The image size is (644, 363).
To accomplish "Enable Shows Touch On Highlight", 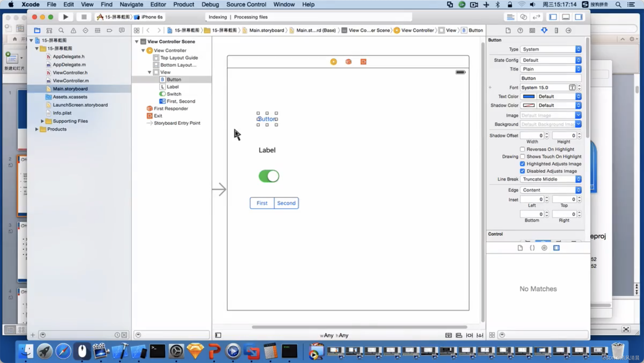I will tap(522, 157).
